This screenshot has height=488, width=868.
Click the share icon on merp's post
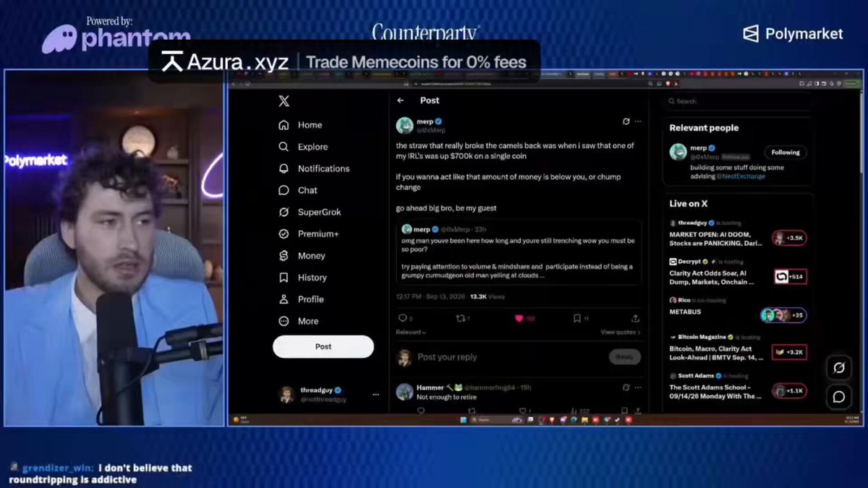635,318
